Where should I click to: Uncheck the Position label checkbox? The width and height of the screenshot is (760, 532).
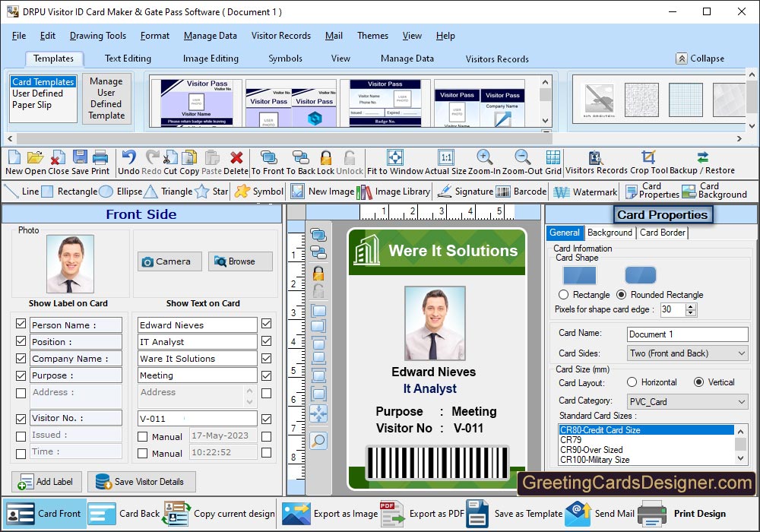coord(21,341)
